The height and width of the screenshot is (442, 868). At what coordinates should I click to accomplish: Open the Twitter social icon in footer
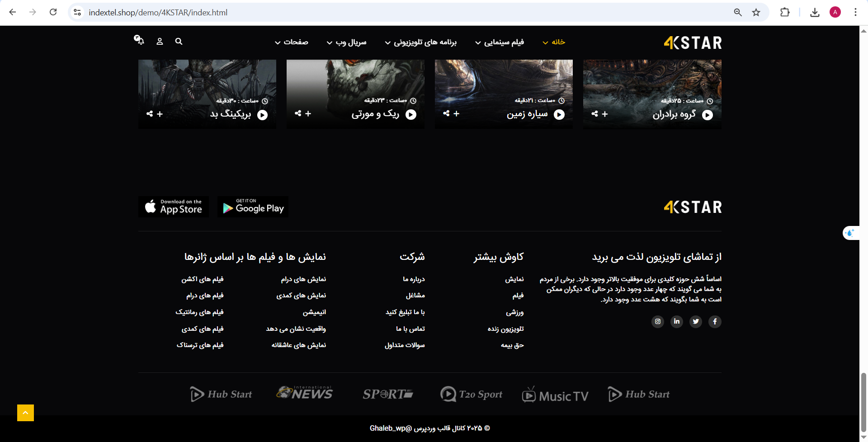tap(696, 321)
